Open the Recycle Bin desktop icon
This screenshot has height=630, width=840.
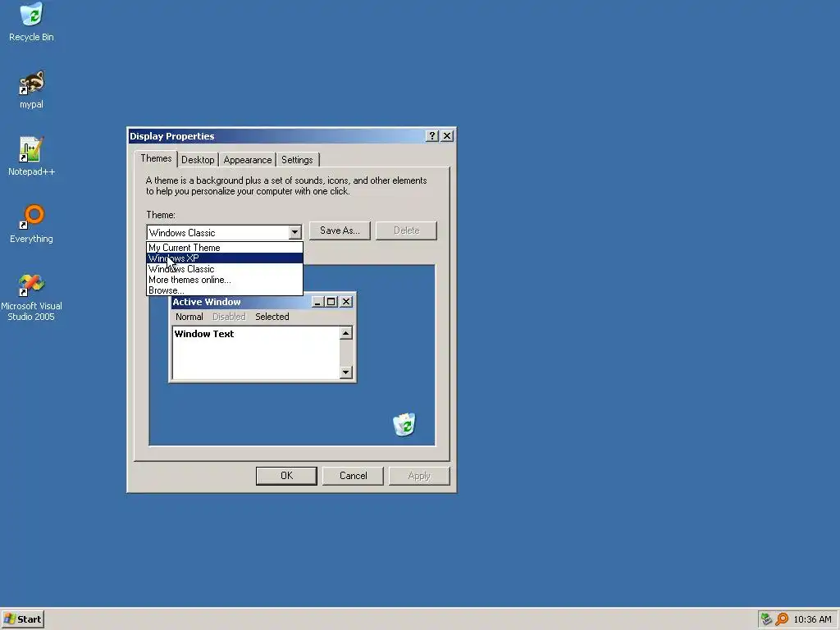click(31, 22)
